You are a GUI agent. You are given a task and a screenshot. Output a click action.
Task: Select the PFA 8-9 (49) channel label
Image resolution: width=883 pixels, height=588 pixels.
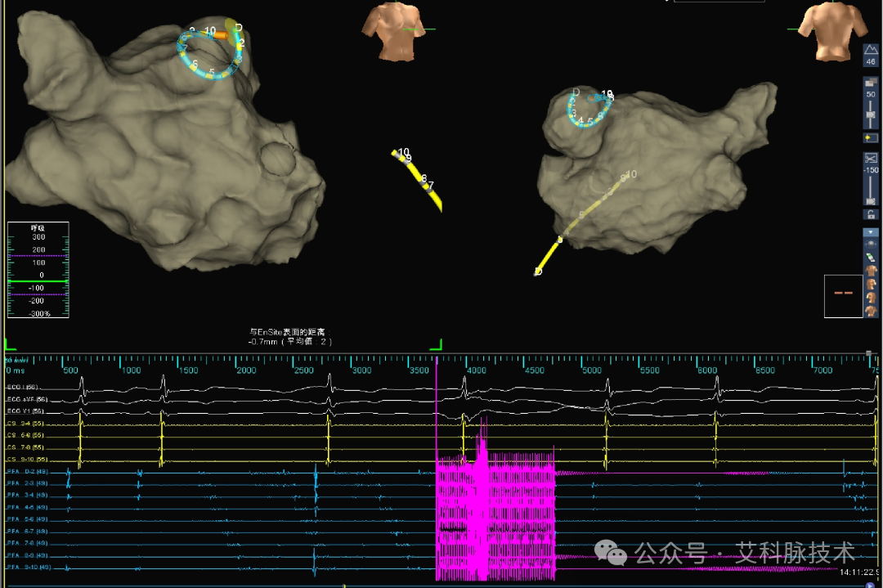tap(27, 555)
